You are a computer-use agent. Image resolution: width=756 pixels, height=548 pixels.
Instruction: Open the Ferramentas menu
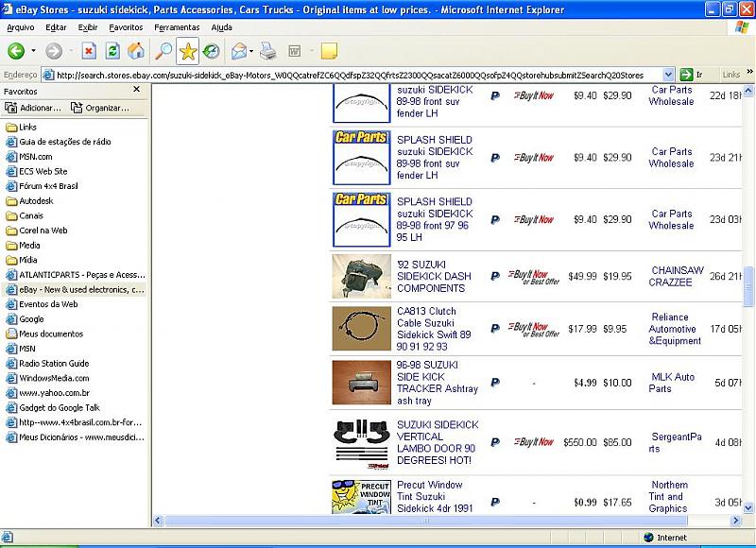[177, 27]
